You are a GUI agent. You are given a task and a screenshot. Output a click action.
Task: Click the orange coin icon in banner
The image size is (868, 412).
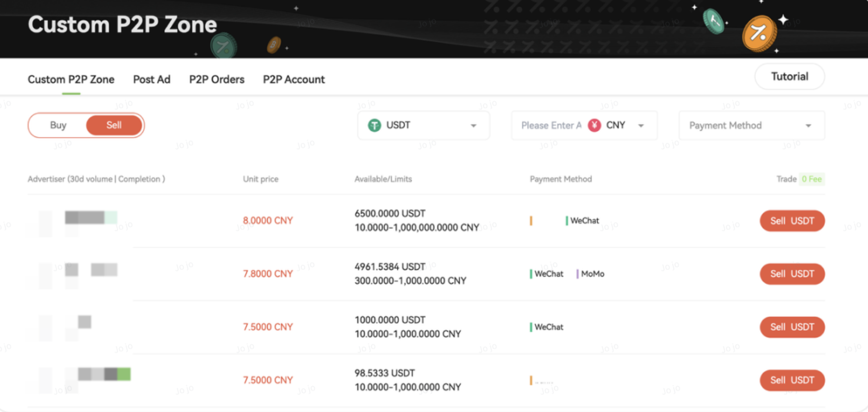[x=759, y=34]
